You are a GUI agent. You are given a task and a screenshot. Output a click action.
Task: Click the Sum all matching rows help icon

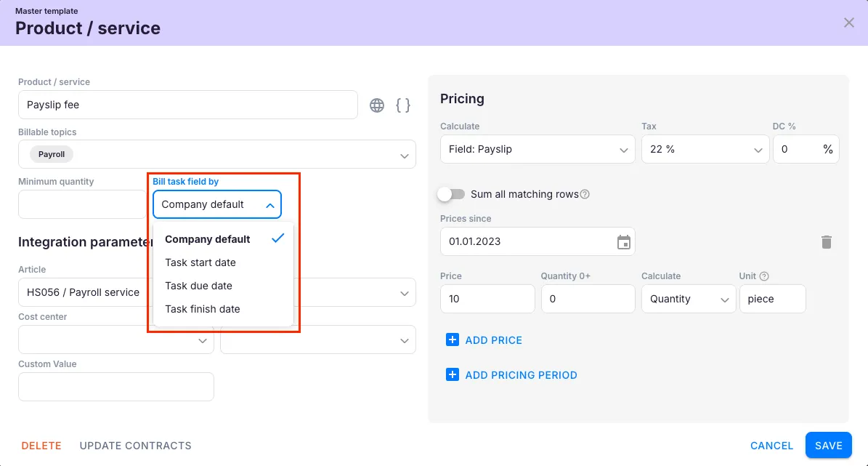[585, 195]
